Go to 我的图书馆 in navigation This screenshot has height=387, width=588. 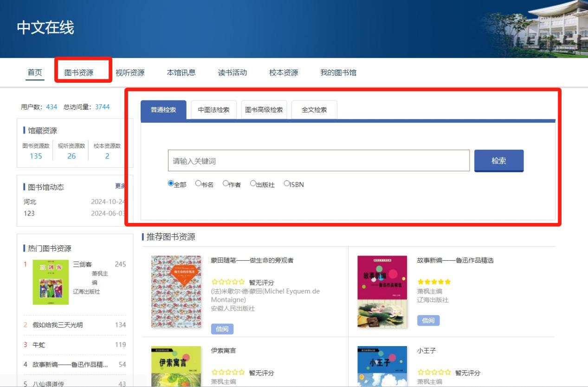338,72
